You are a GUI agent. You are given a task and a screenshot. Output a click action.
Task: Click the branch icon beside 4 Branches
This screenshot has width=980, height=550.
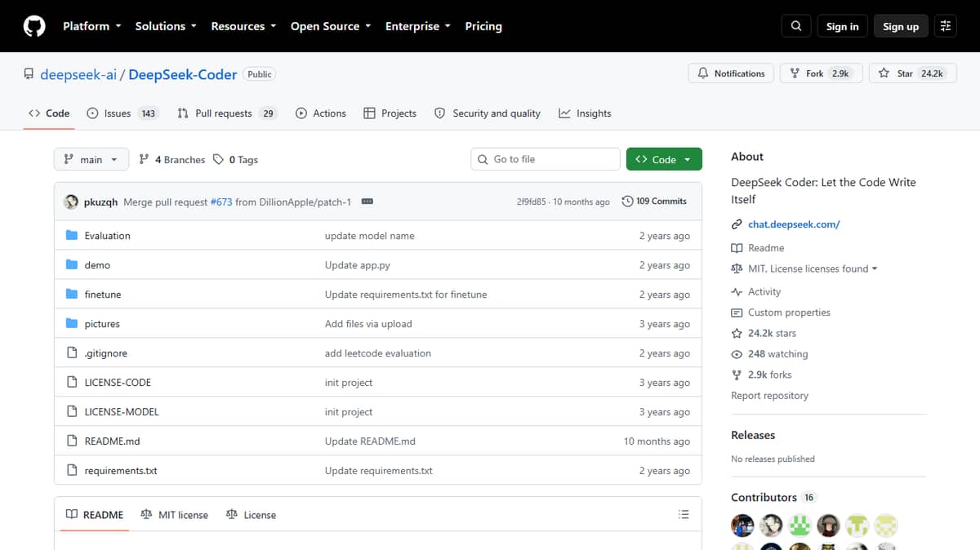(x=145, y=160)
